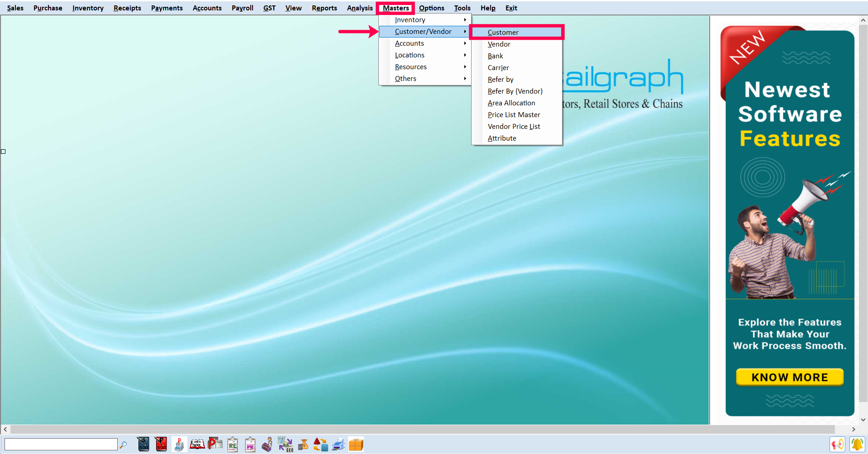
Task: Open the Payroll menu
Action: click(243, 8)
